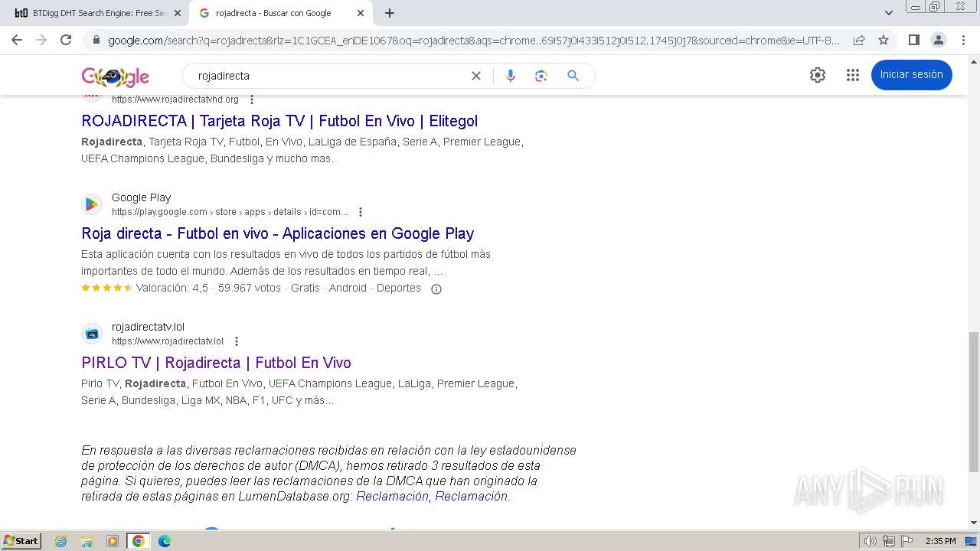This screenshot has height=551, width=980.
Task: Open options for rojadirectatvhd.org result
Action: click(252, 99)
